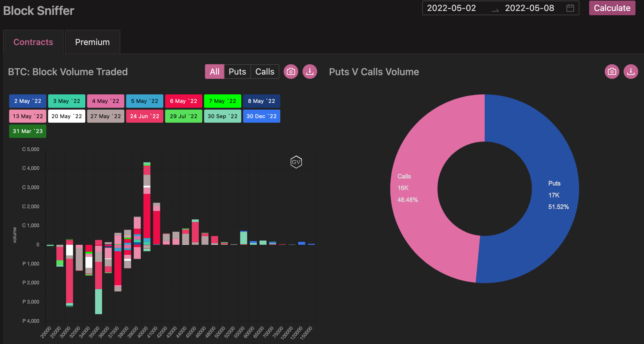
Task: Hide the 30 Sep `22 expiry series
Action: click(223, 116)
